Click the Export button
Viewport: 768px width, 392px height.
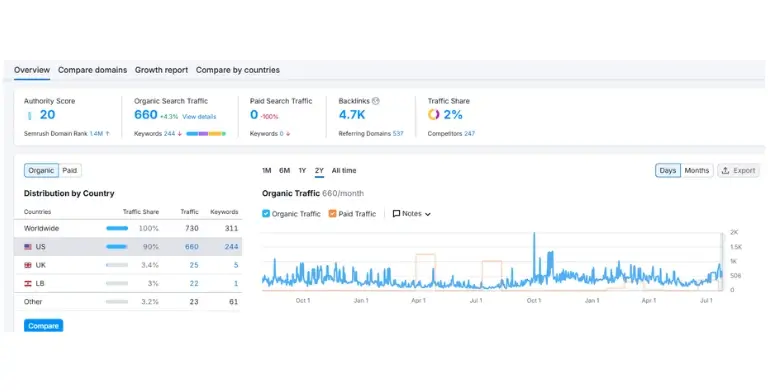point(739,171)
